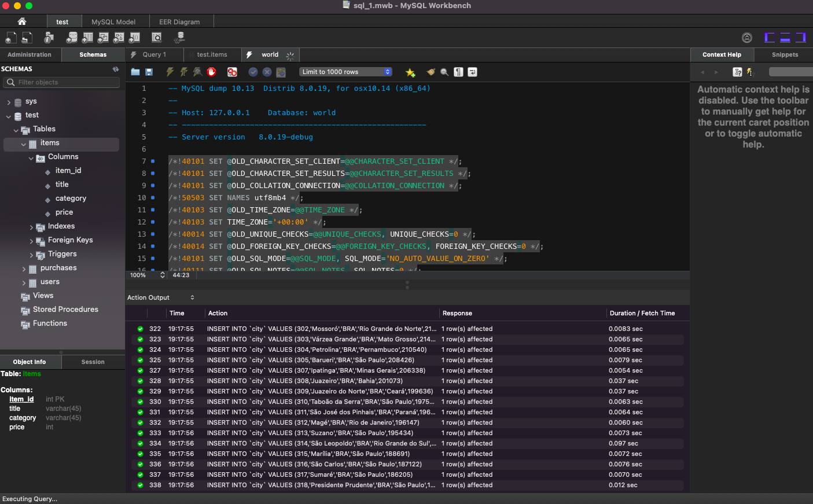Open the Query 1 editor tab
813x504 pixels.
tap(154, 54)
